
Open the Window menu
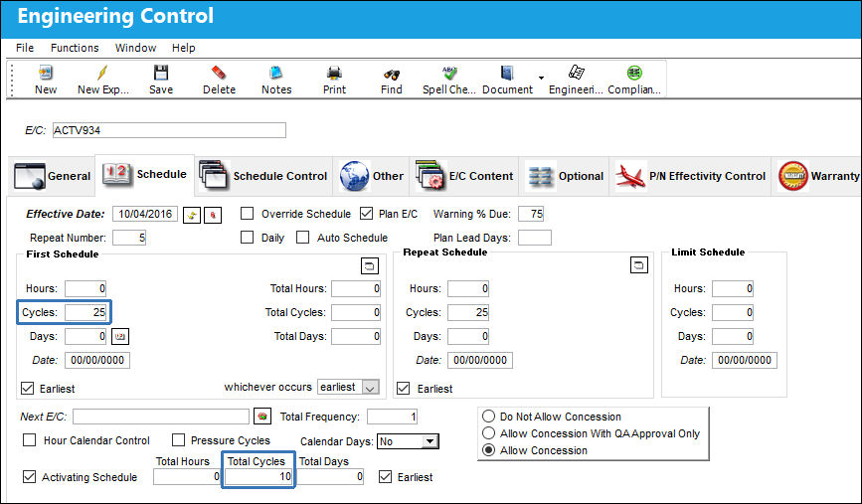(x=136, y=48)
